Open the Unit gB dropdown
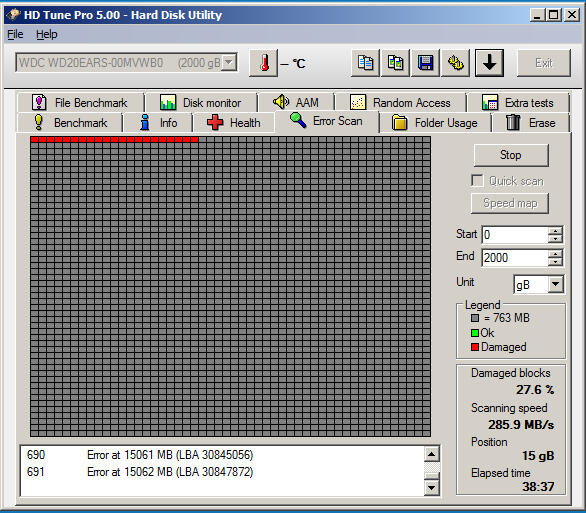Image resolution: width=586 pixels, height=513 pixels. tap(556, 284)
